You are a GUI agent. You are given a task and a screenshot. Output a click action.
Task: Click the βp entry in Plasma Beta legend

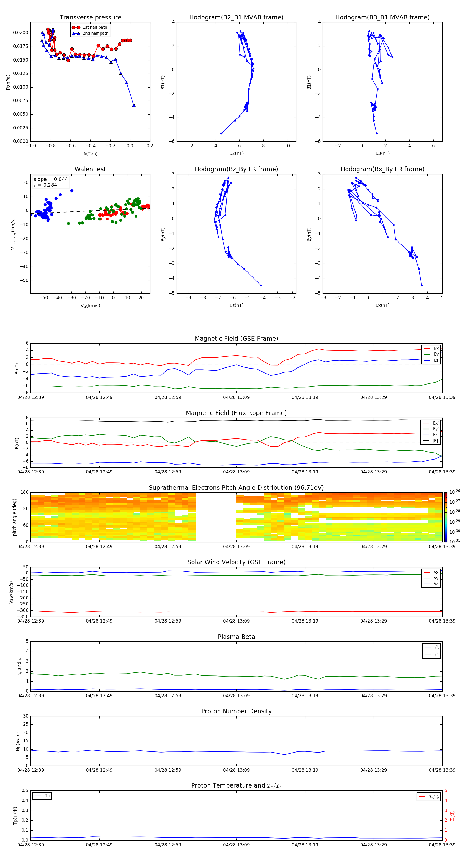tap(431, 647)
